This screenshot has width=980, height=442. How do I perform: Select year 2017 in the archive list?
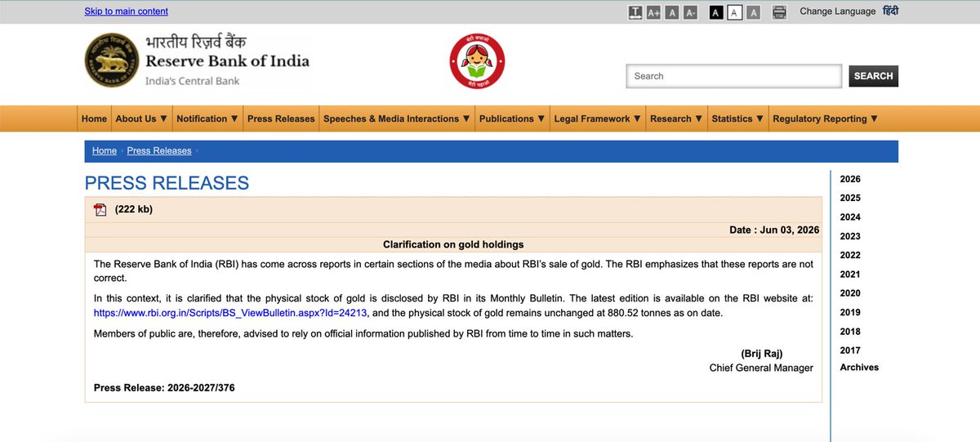coord(850,350)
